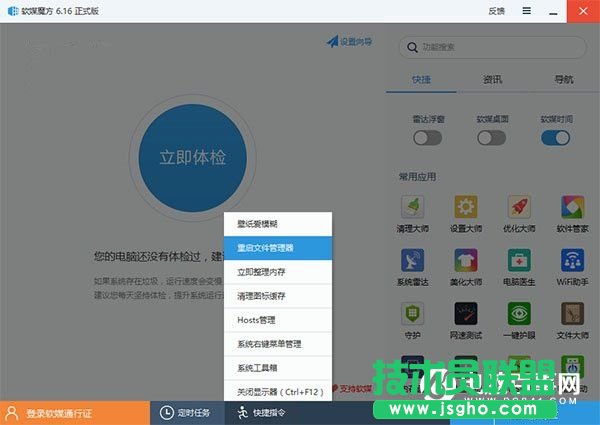Open the 文件大师 icon

coord(572,314)
